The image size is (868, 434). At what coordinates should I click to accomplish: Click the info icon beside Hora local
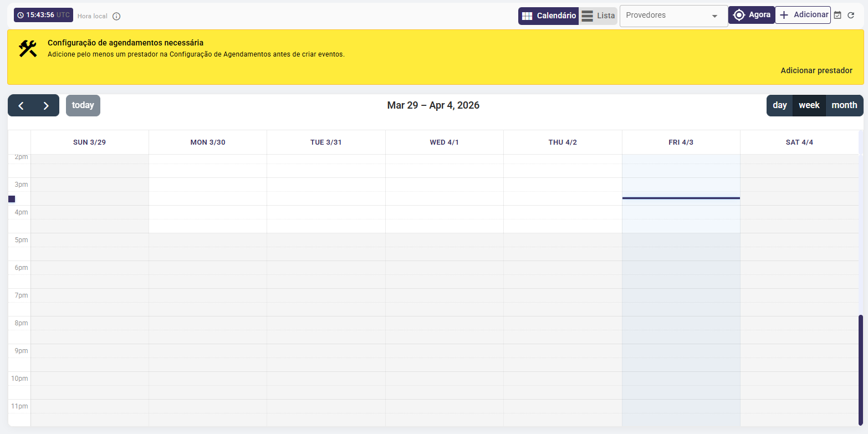(x=116, y=16)
